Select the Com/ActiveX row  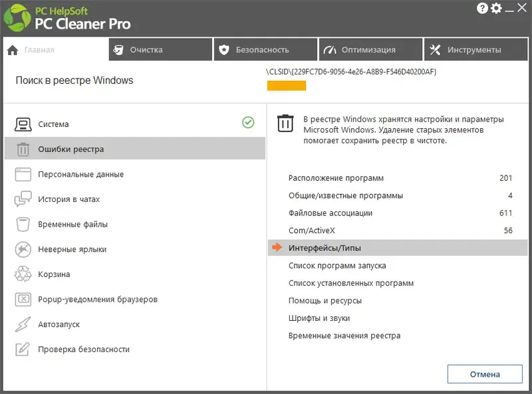tap(398, 231)
